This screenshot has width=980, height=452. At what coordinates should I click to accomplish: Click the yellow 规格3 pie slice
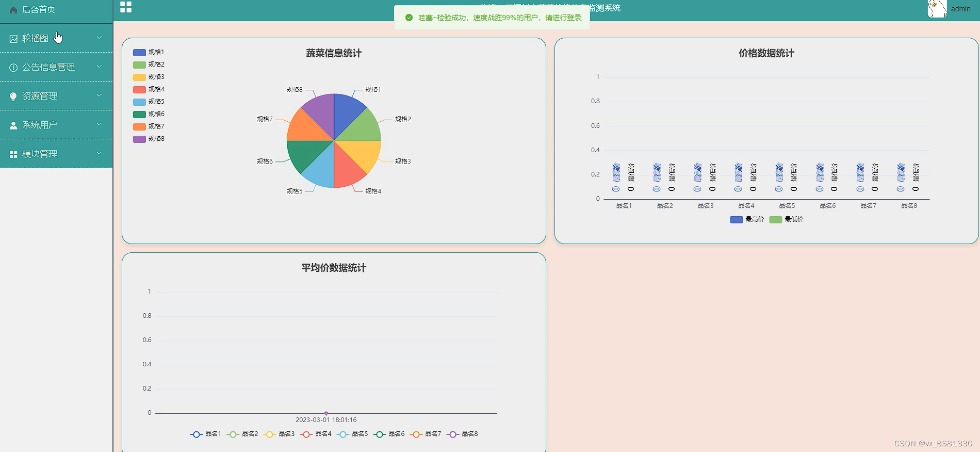point(363,153)
